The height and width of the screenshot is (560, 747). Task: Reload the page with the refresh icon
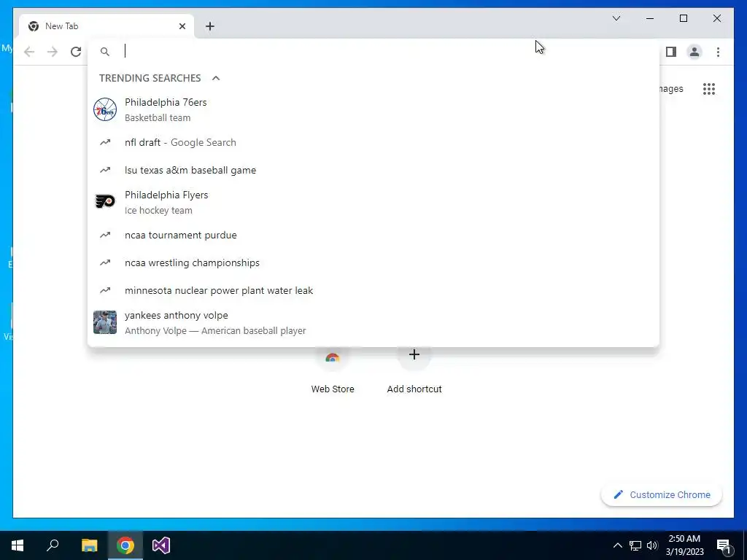[76, 52]
